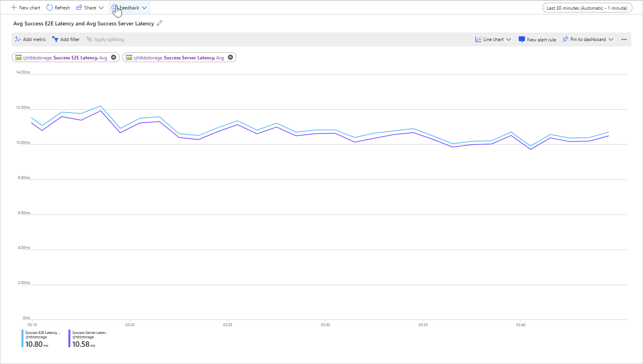Screen dimensions: 643x364
Task: Remove the Success Server Latency metric pill
Action: pyautogui.click(x=231, y=57)
